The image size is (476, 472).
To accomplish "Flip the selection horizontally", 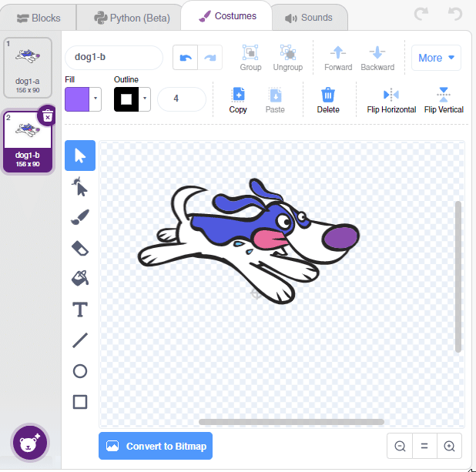I will tap(391, 100).
